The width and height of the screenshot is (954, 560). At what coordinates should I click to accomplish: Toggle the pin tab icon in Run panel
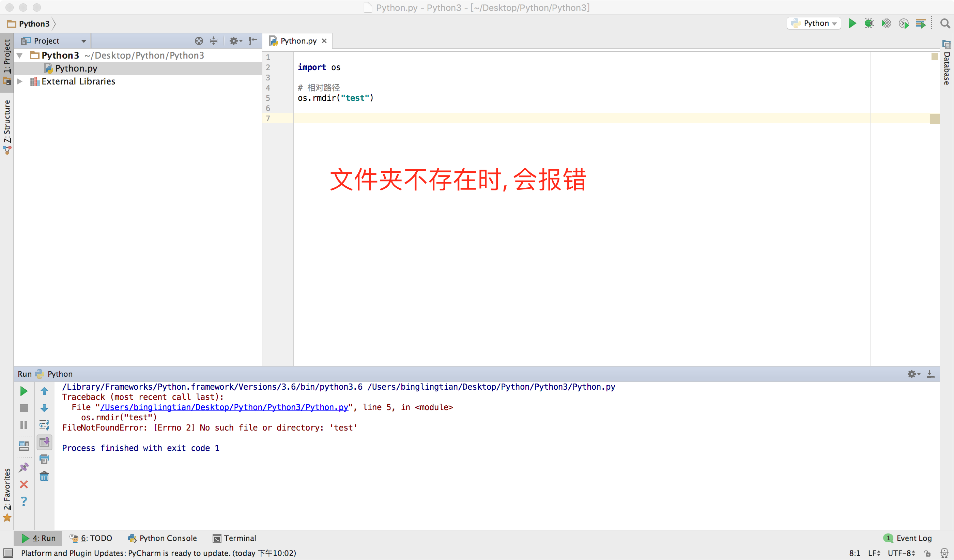(24, 467)
